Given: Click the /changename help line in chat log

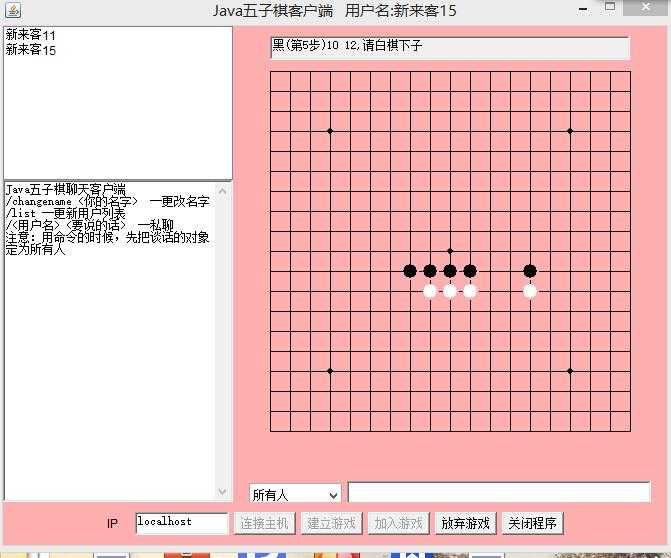Looking at the screenshot, I should [107, 201].
